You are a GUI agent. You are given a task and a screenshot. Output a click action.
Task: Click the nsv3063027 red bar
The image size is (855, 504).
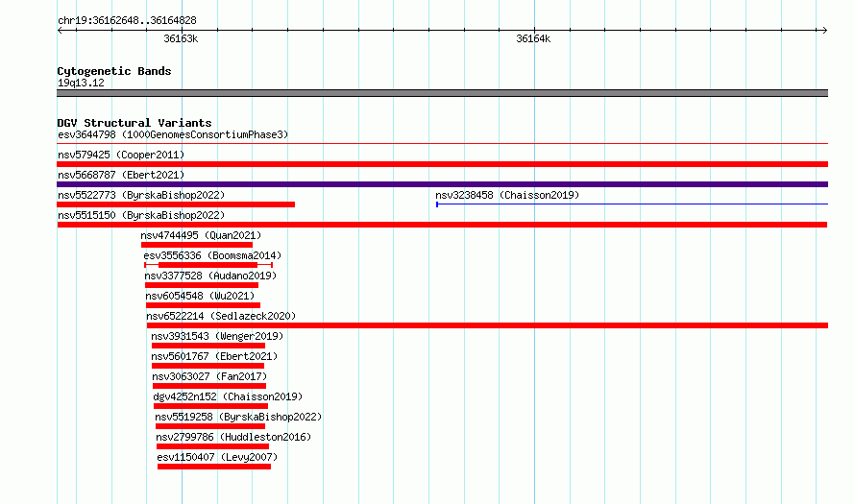(209, 386)
